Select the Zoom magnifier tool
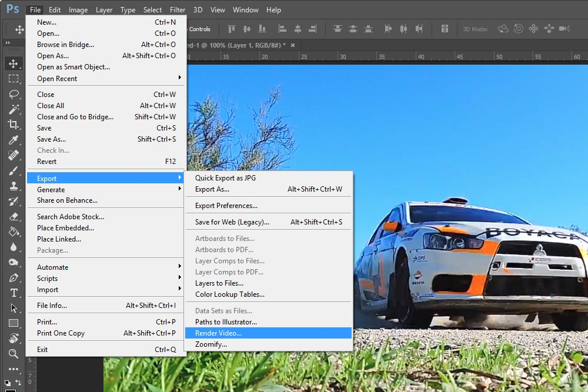The height and width of the screenshot is (392, 588). click(14, 354)
